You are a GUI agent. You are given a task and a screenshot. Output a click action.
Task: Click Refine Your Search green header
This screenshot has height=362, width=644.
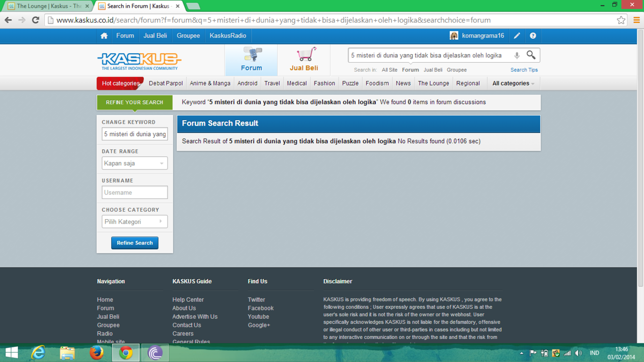134,103
